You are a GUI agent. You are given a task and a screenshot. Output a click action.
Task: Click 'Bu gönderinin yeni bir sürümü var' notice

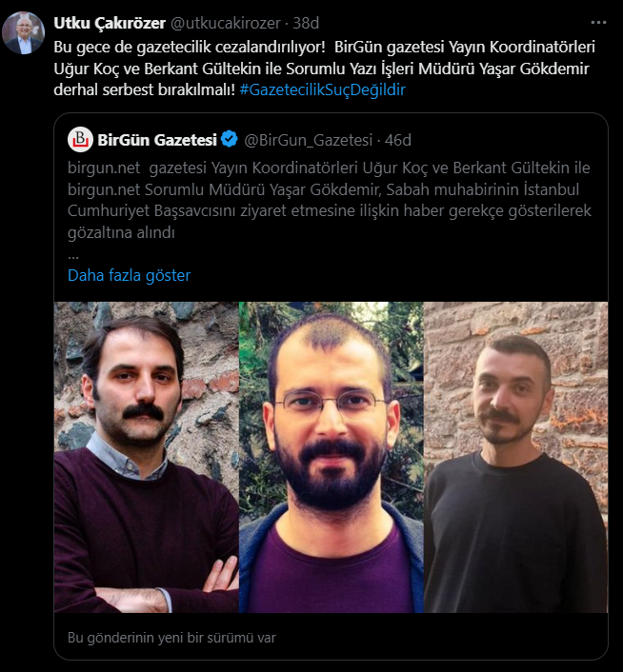coord(171,638)
